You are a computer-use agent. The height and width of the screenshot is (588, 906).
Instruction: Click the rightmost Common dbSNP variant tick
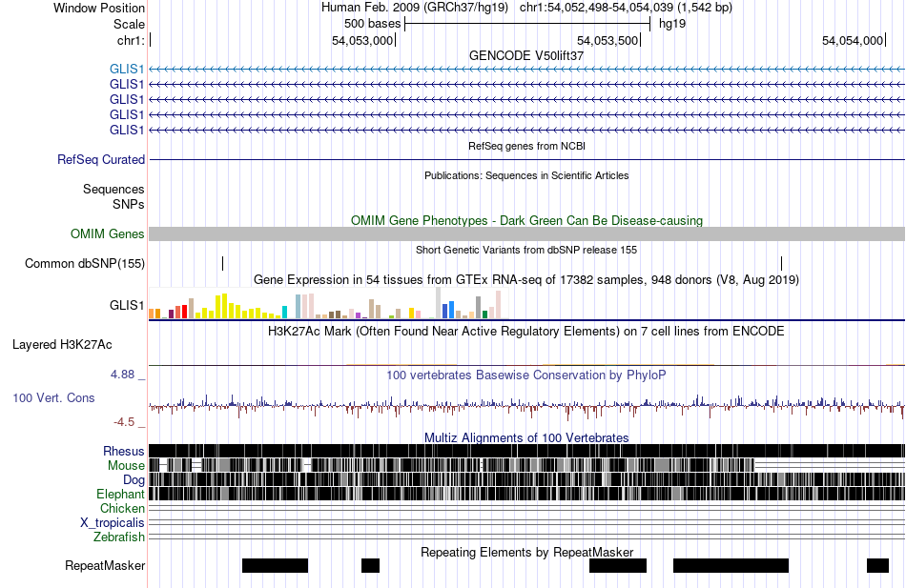point(781,263)
